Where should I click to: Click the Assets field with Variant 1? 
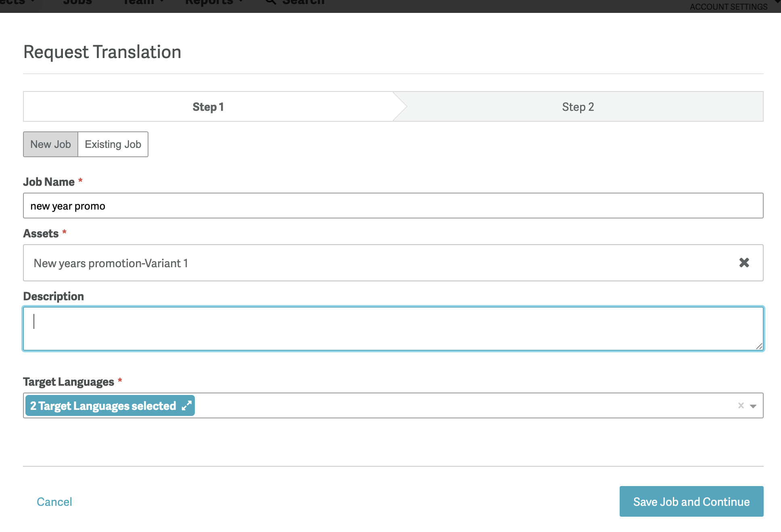coord(363,263)
